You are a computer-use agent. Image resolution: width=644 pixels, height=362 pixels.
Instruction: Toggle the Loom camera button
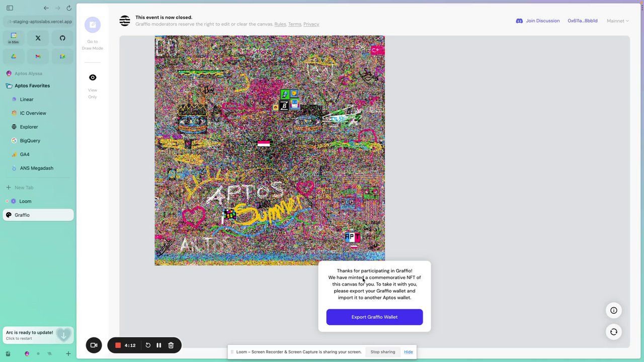pos(94,345)
